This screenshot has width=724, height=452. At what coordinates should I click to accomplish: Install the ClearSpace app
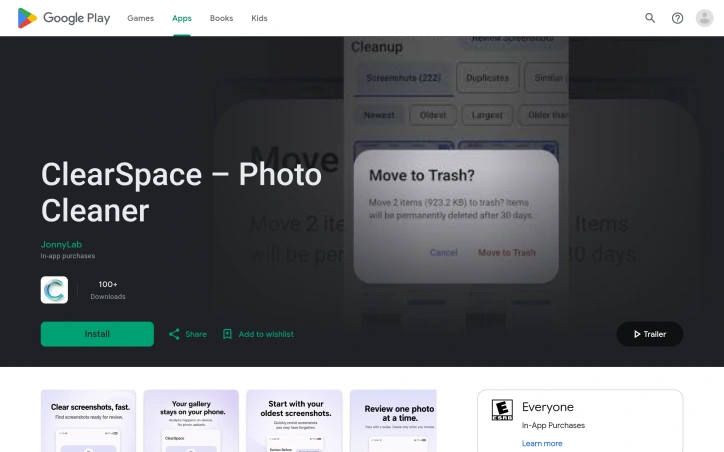(97, 334)
